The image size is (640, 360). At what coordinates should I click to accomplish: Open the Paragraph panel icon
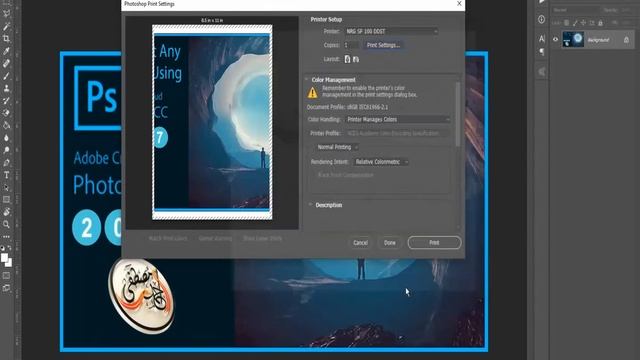coord(542,52)
